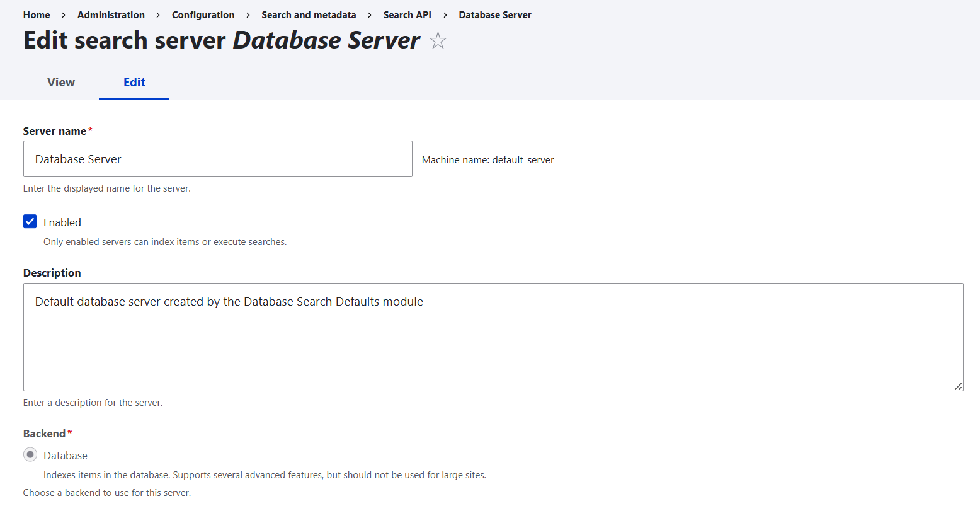Select the Database backend radio button

(x=30, y=454)
